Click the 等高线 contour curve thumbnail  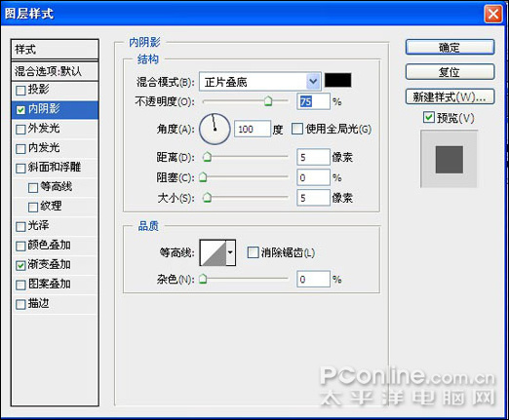point(213,252)
